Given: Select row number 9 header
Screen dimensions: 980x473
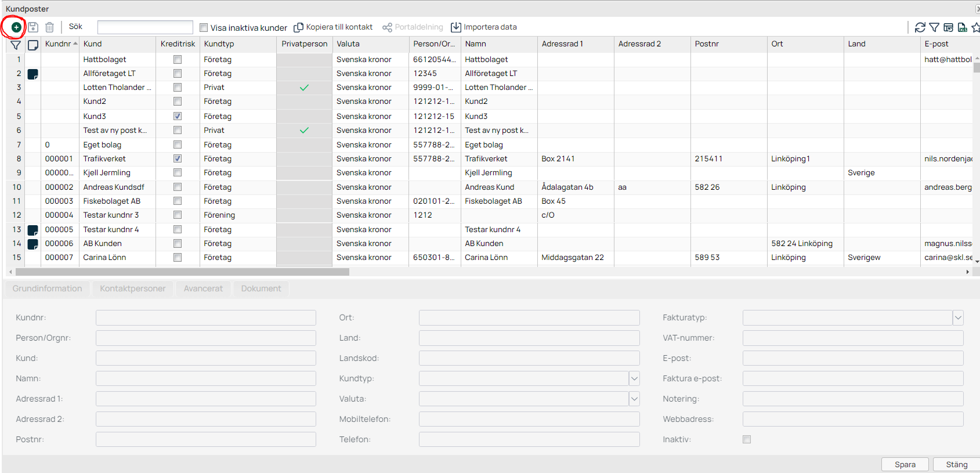Looking at the screenshot, I should (16, 172).
